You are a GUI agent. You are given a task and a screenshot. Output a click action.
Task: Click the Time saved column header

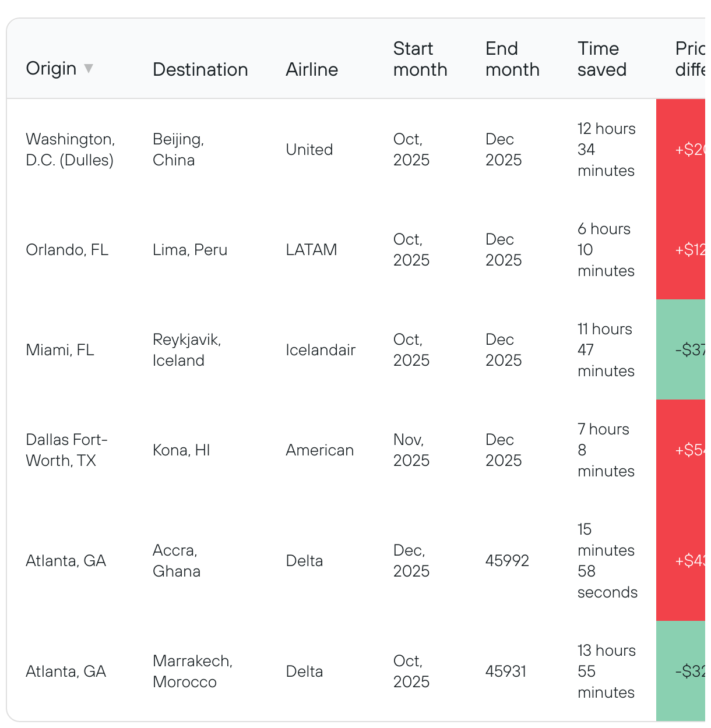click(602, 59)
